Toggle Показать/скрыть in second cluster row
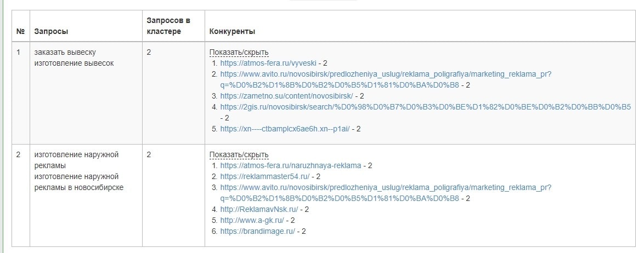The image size is (644, 253). click(x=239, y=154)
